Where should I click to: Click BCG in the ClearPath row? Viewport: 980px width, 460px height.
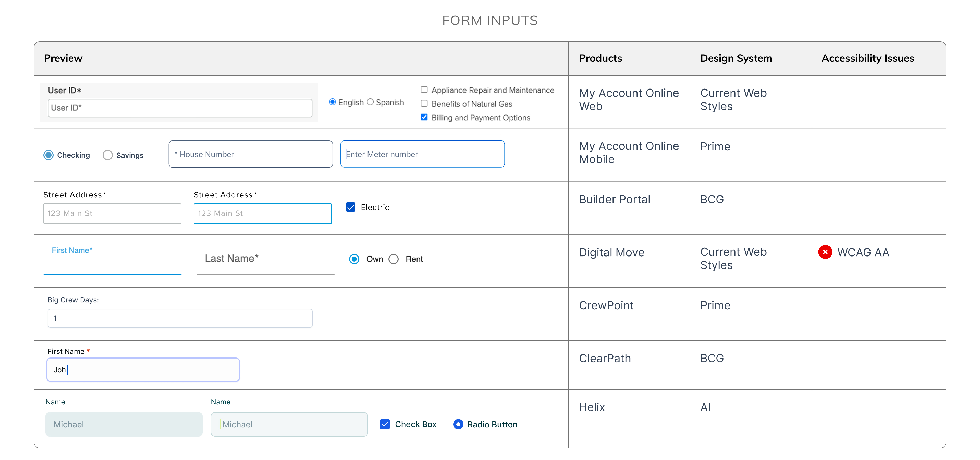tap(712, 358)
